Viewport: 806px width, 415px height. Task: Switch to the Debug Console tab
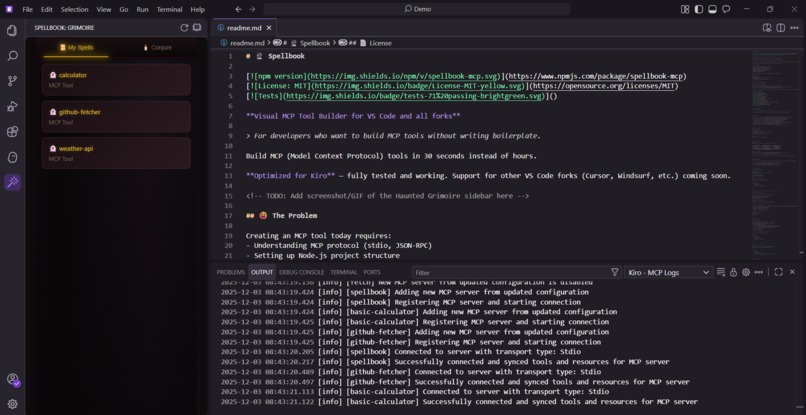[x=302, y=273]
